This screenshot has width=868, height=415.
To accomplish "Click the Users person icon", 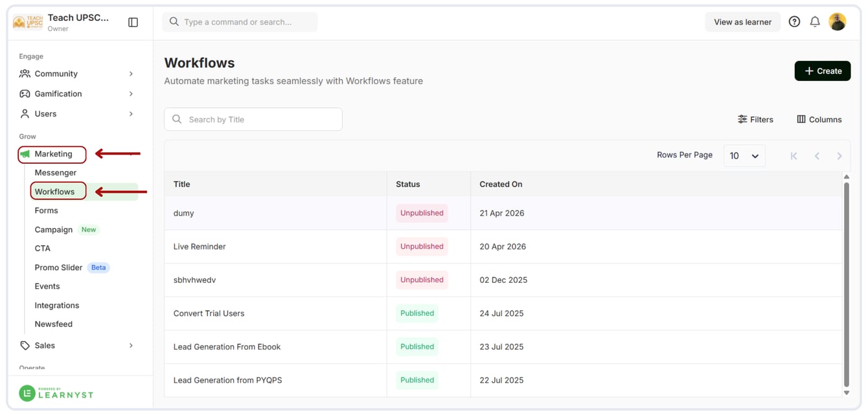I will (25, 114).
